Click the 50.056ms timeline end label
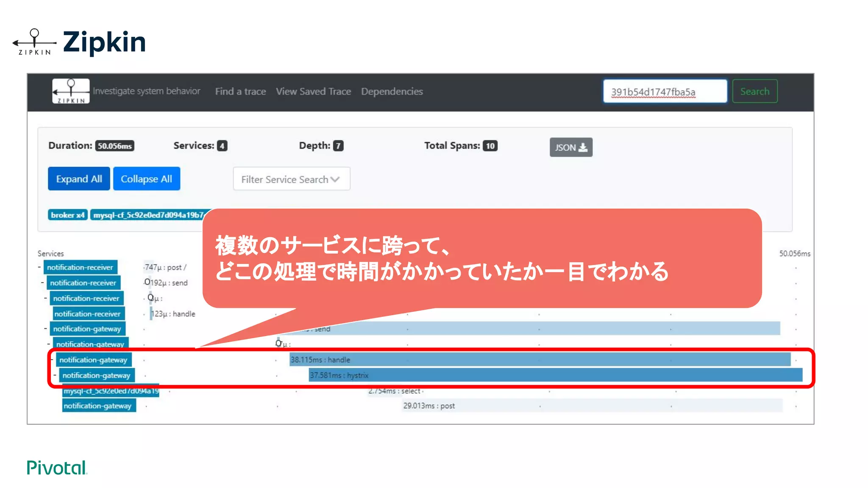This screenshot has width=868, height=488. (795, 253)
